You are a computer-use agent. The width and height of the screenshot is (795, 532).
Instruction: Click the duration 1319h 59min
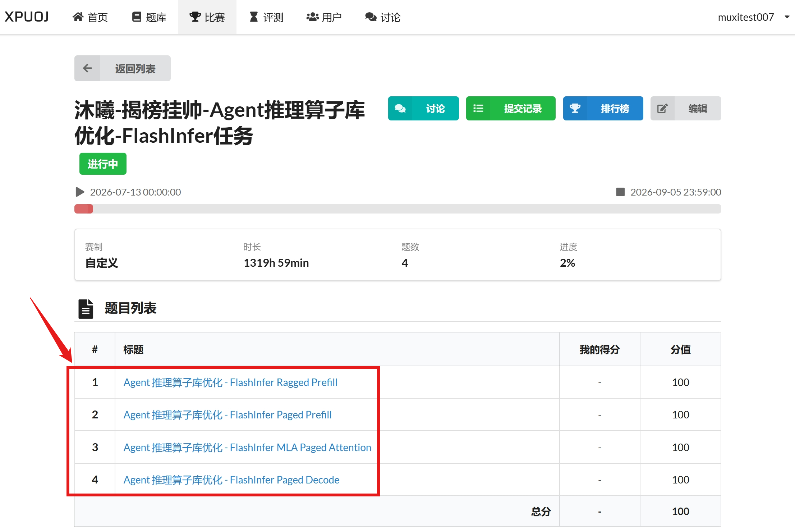pos(276,263)
